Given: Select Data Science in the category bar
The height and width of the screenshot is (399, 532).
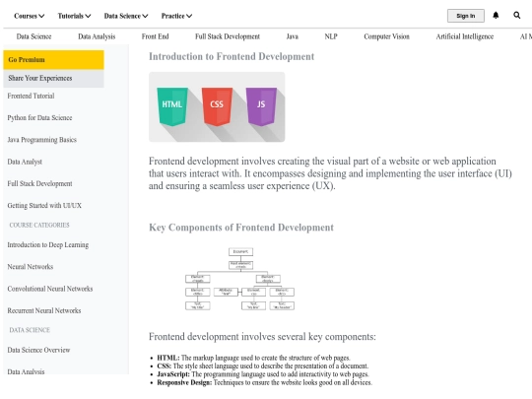Looking at the screenshot, I should 33,36.
